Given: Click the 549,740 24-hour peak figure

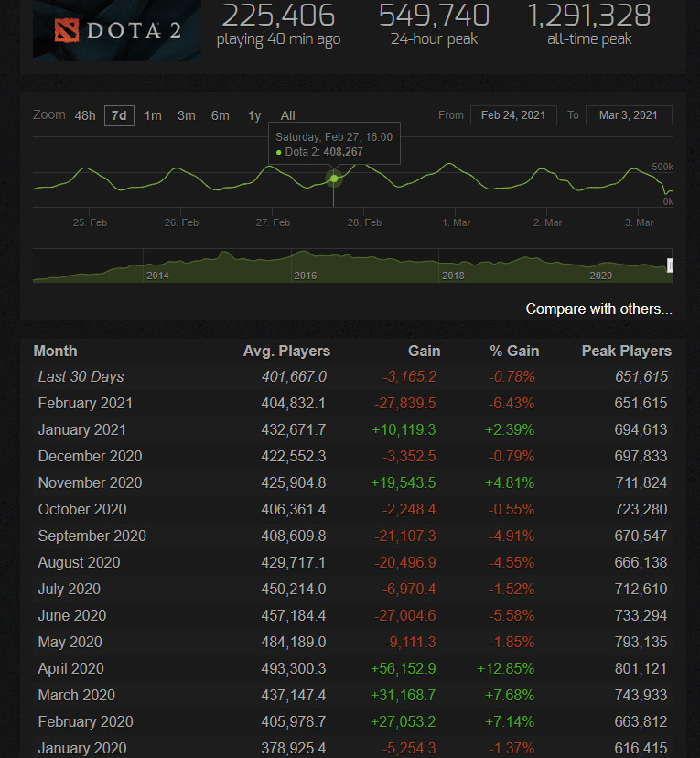Looking at the screenshot, I should click(434, 16).
